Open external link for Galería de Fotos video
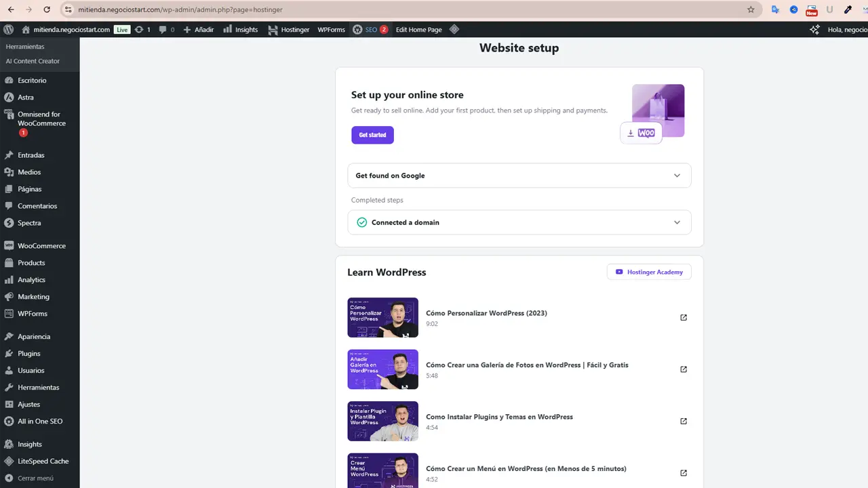 pyautogui.click(x=684, y=369)
